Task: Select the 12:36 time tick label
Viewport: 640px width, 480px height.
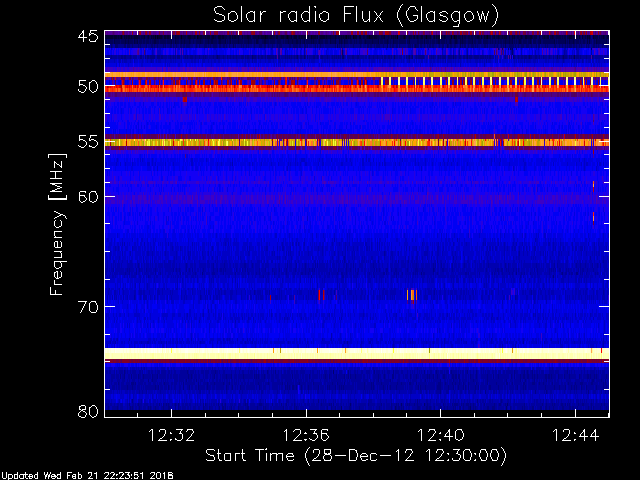Action: (x=306, y=435)
